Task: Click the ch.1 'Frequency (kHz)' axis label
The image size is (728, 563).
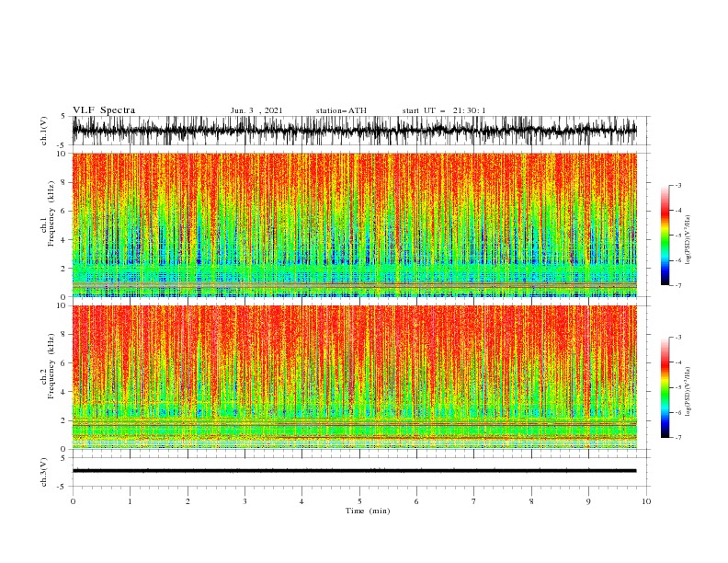Action: coord(51,214)
